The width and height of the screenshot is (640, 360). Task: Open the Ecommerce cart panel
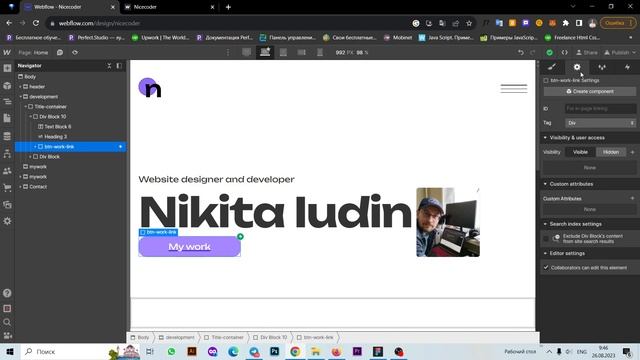click(7, 188)
